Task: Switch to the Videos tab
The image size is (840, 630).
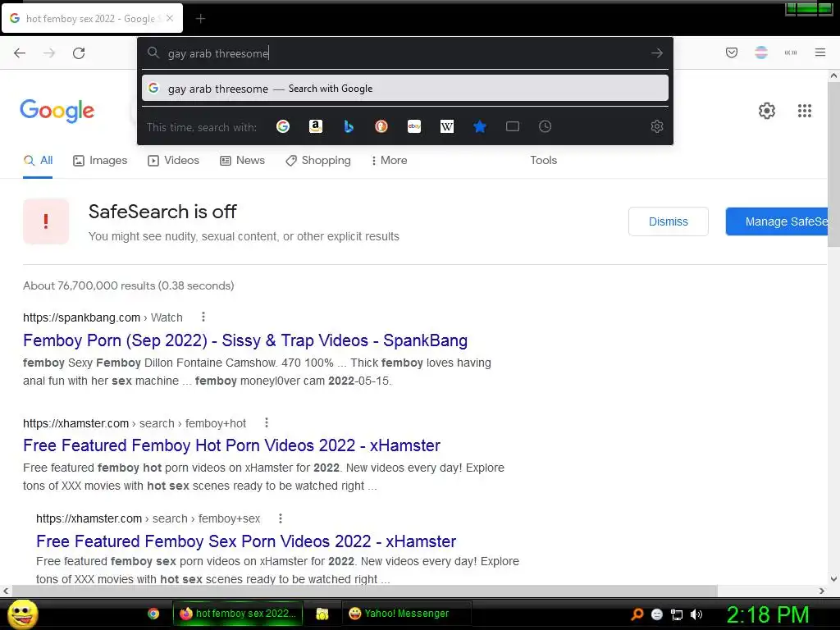Action: pos(174,160)
